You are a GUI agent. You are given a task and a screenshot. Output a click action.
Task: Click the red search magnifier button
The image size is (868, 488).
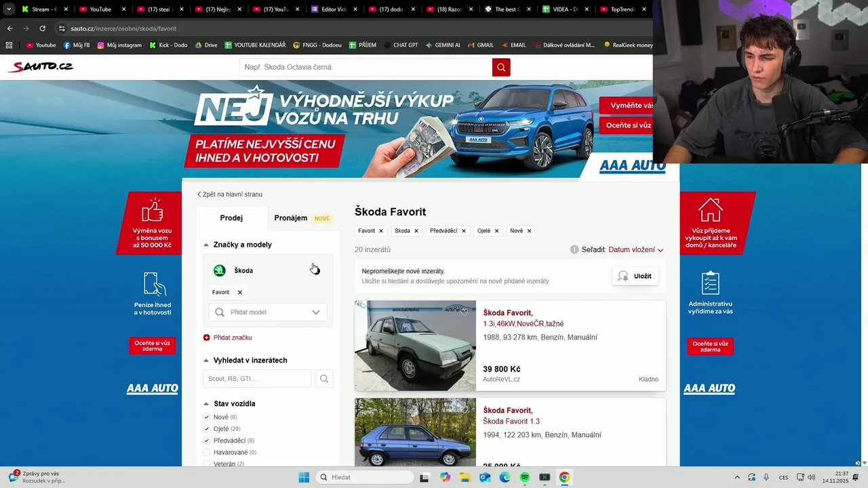501,67
